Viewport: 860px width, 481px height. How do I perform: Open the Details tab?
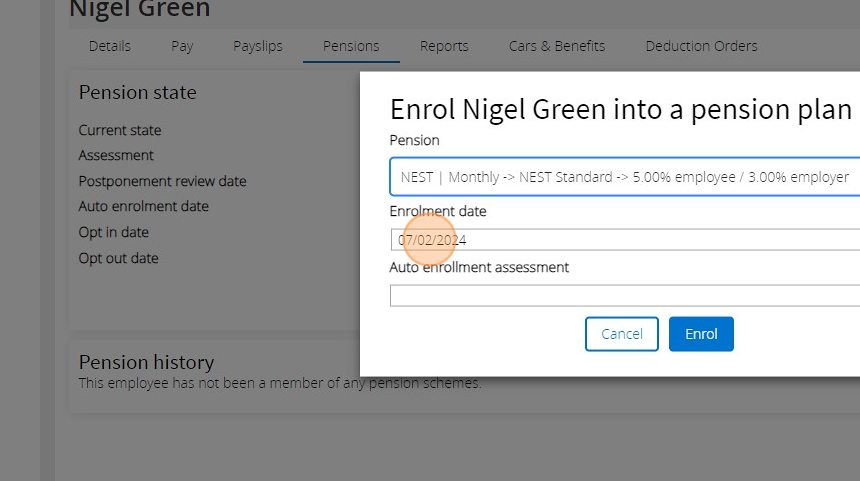click(109, 46)
